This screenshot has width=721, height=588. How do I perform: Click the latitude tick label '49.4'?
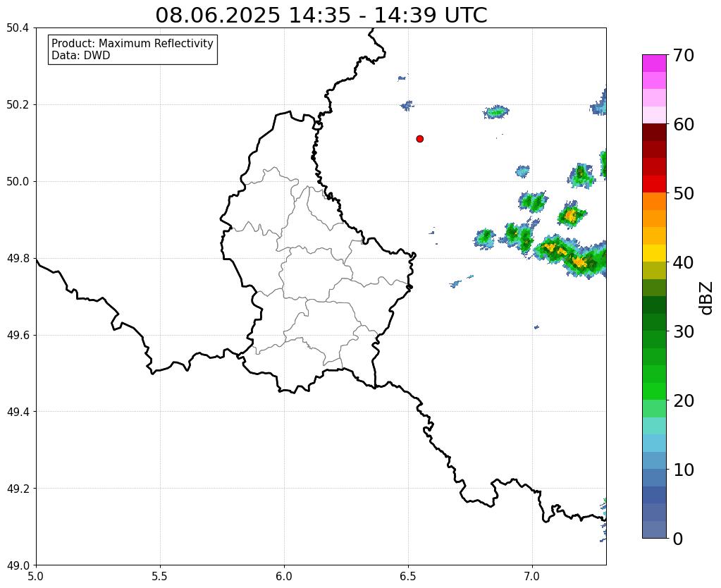point(18,411)
